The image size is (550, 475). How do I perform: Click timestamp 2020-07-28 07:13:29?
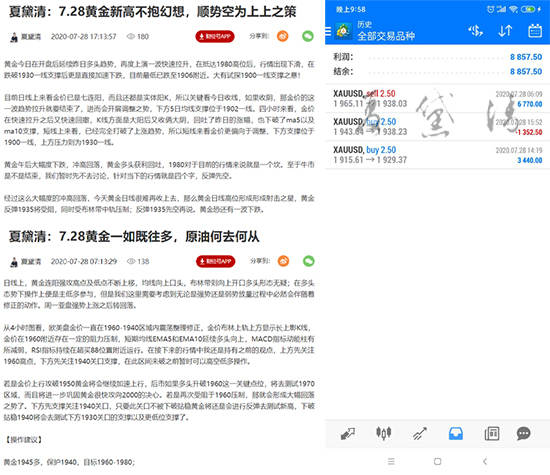tap(84, 261)
